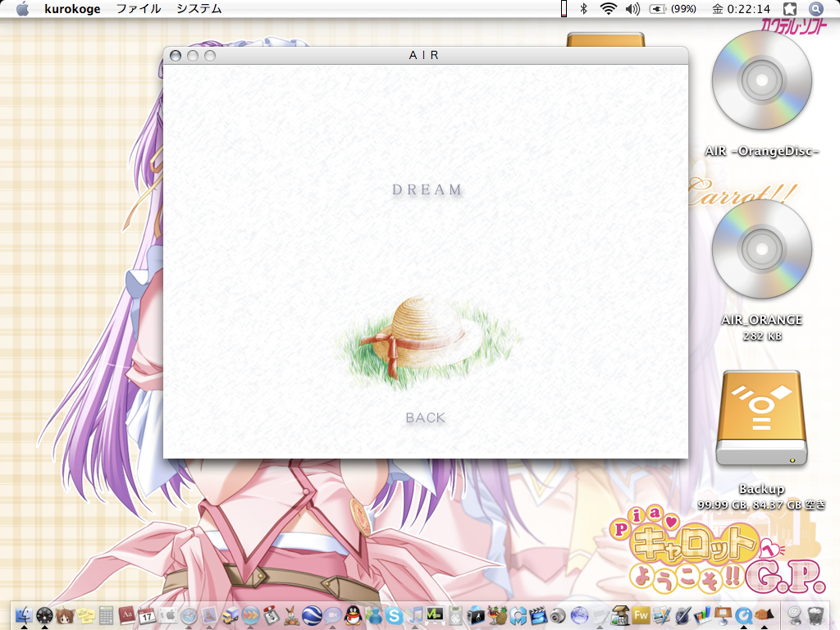Open the iPod DVD player Dock icon
The width and height of the screenshot is (840, 630).
[455, 615]
